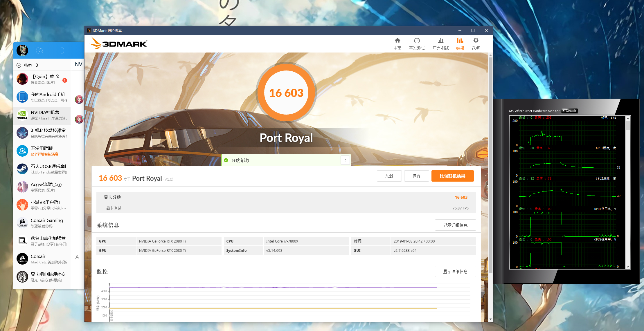The image size is (644, 331).
Task: Click the 3DMark logo
Action: click(118, 44)
